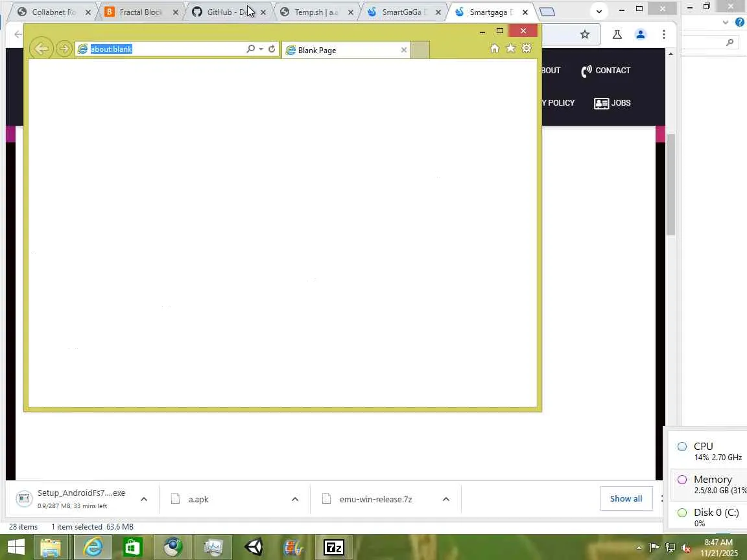Open Windows Store taskbar icon
The width and height of the screenshot is (747, 560).
pyautogui.click(x=132, y=547)
